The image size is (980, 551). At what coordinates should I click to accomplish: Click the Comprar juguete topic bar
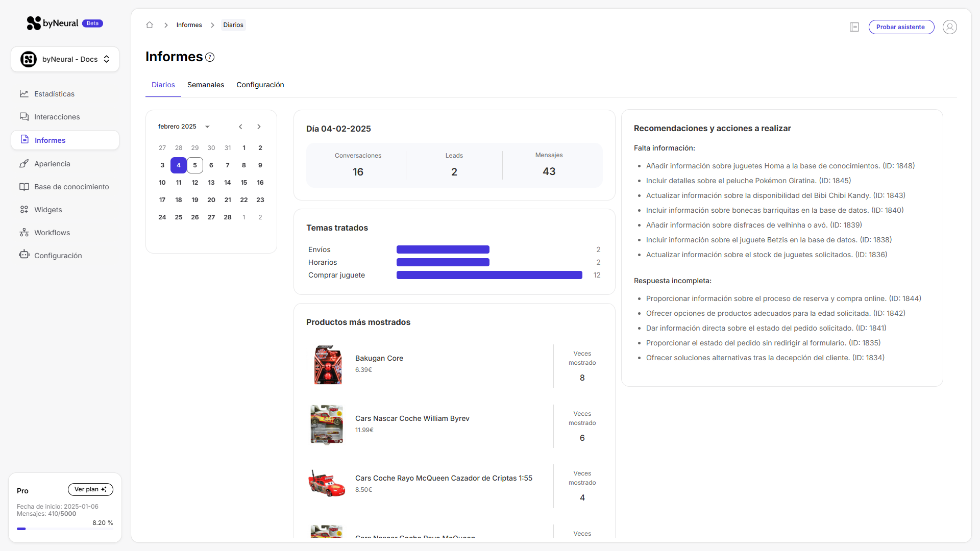489,275
